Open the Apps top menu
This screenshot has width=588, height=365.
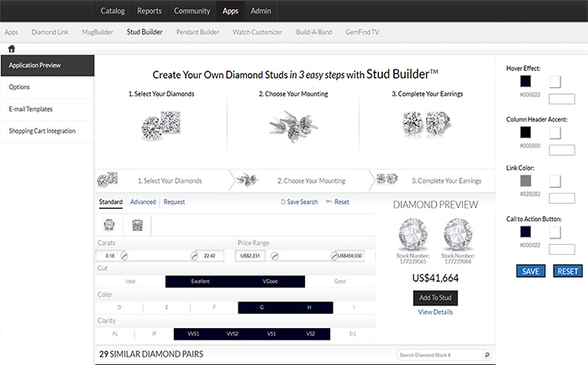[230, 11]
